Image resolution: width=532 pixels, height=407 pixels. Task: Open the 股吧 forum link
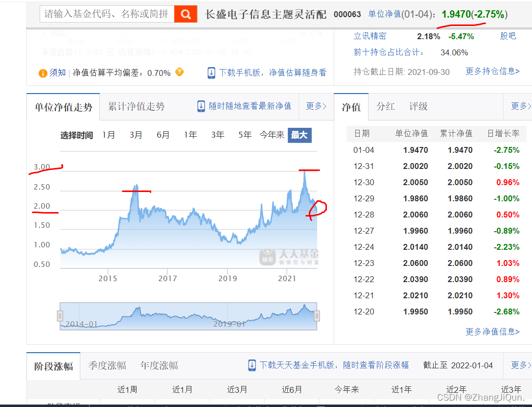508,36
